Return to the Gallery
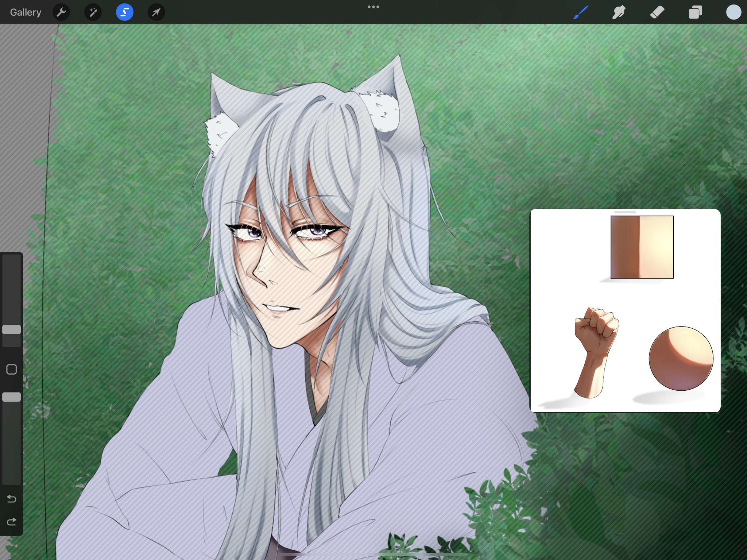The height and width of the screenshot is (560, 747). pyautogui.click(x=26, y=12)
